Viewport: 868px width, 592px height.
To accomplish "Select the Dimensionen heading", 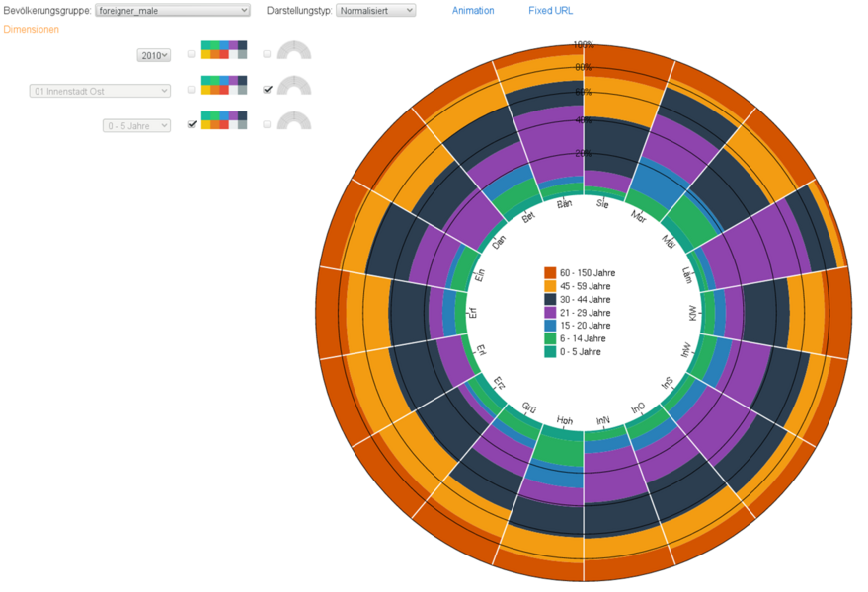I will 31,30.
